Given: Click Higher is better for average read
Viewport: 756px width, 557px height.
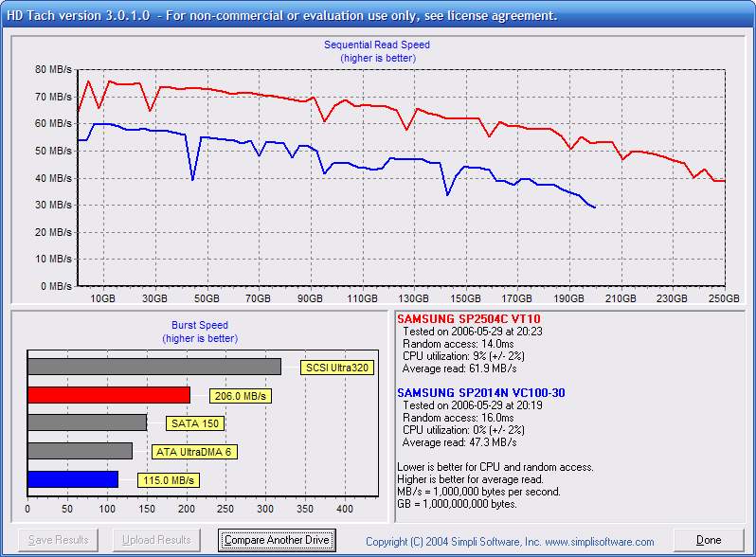Looking at the screenshot, I should [x=470, y=479].
